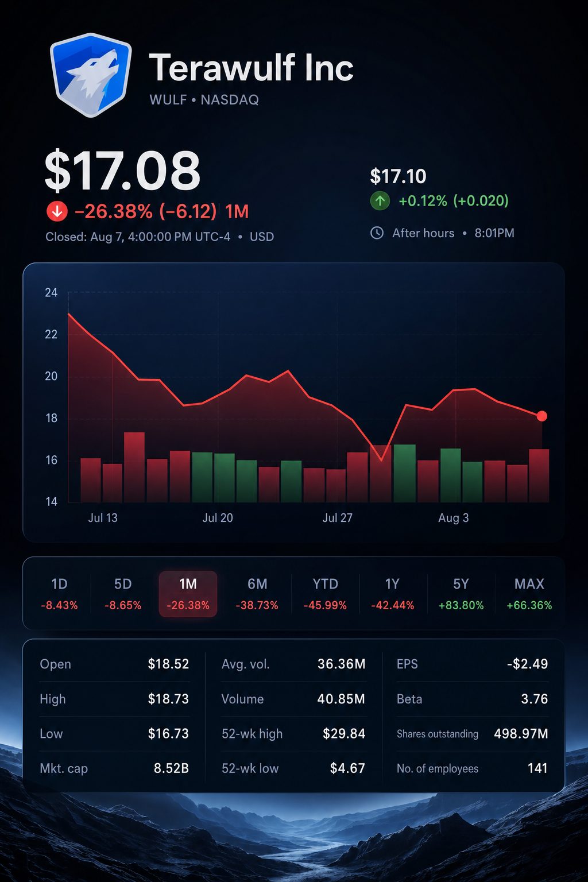Viewport: 588px width, 882px height.
Task: Switch to the 6M range tab
Action: [x=257, y=594]
